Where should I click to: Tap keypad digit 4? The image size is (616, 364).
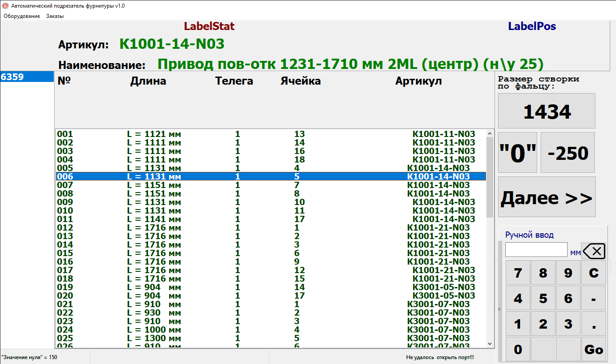tap(518, 298)
